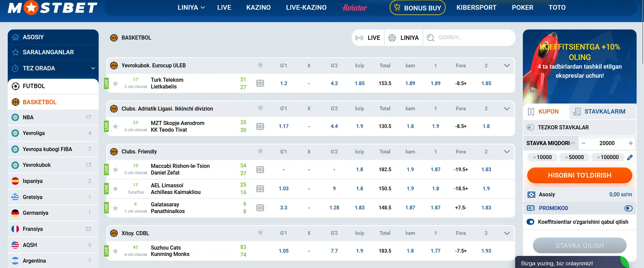The image size is (644, 268).
Task: Click the Mostbet logo
Action: pos(53,7)
